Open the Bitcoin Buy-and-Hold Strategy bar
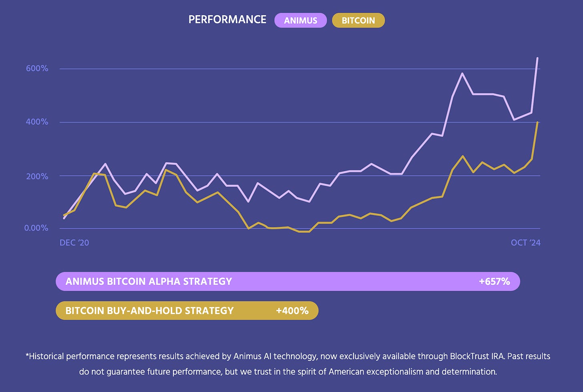583x392 pixels. pyautogui.click(x=187, y=310)
